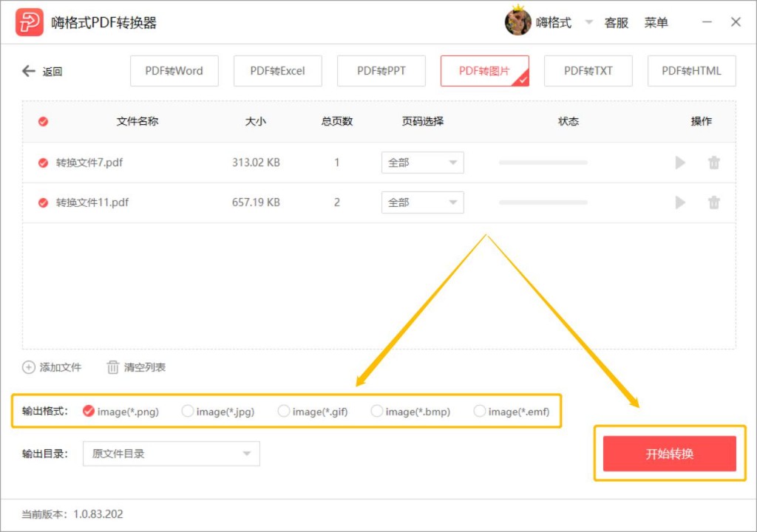Image resolution: width=757 pixels, height=532 pixels.
Task: Click the back arrow icon next to 返回
Action: (x=29, y=71)
